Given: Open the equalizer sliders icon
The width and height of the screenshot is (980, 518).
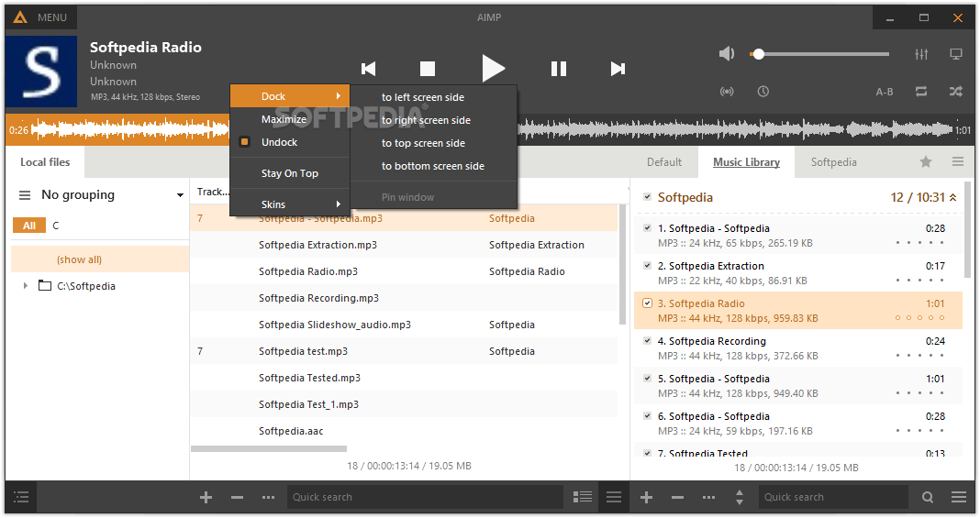Looking at the screenshot, I should coord(921,54).
